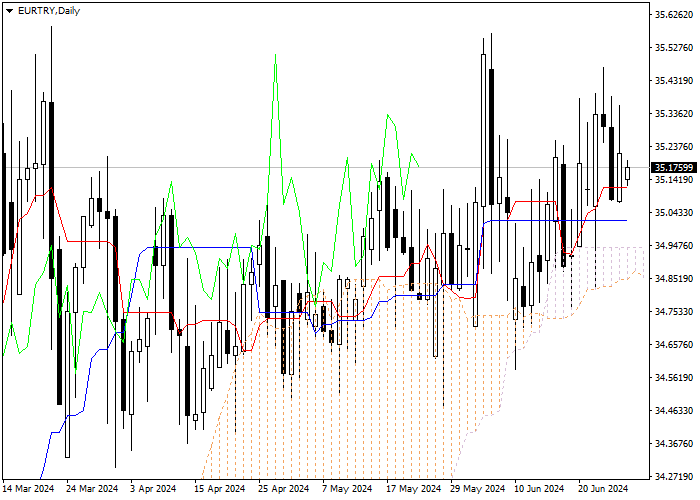Select the EURTRY,Daily chart title
The height and width of the screenshot is (500, 700).
[49, 11]
